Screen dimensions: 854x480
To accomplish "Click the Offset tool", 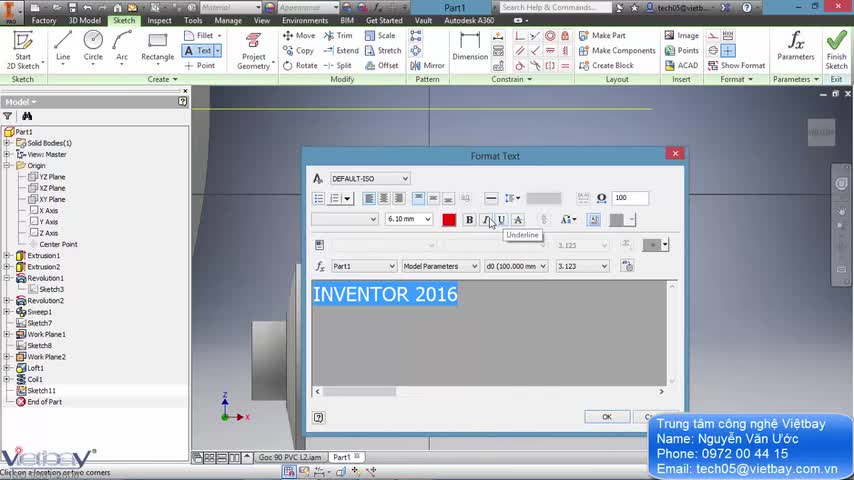I will 382,65.
